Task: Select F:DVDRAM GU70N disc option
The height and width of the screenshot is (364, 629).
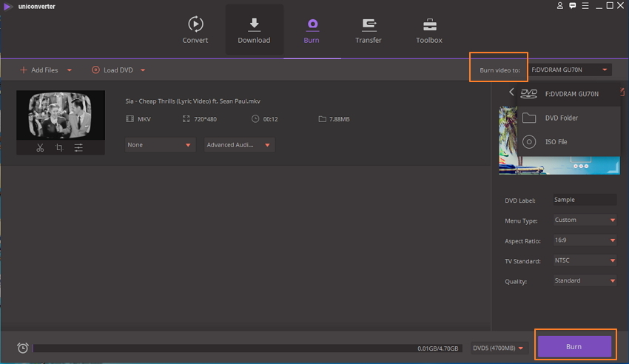Action: coord(568,94)
